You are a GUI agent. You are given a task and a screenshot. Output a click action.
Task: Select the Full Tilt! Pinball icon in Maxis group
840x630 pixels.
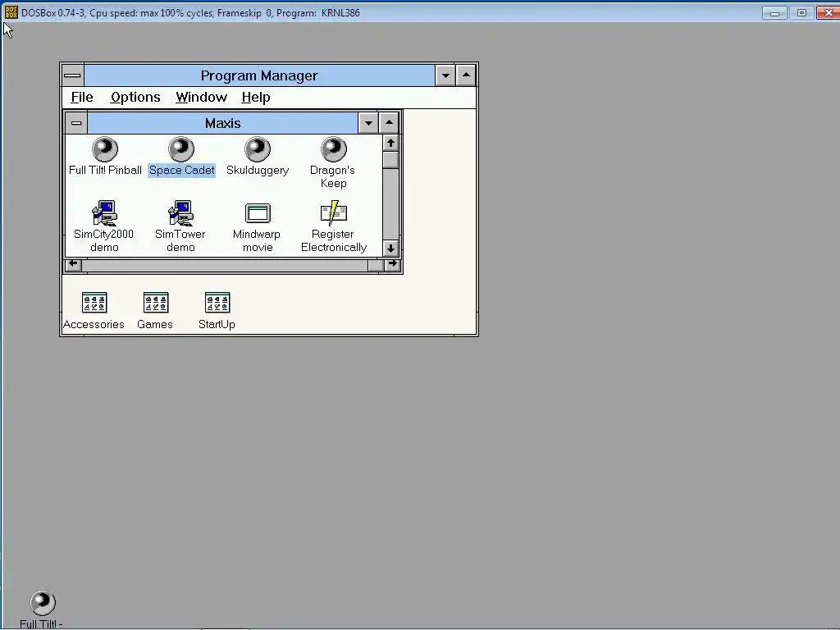pos(105,149)
